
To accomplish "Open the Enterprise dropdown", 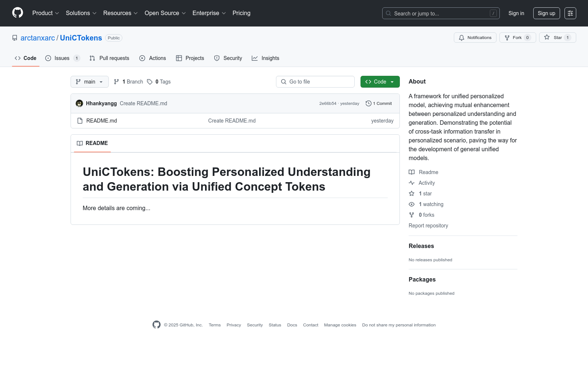I will click(x=209, y=13).
